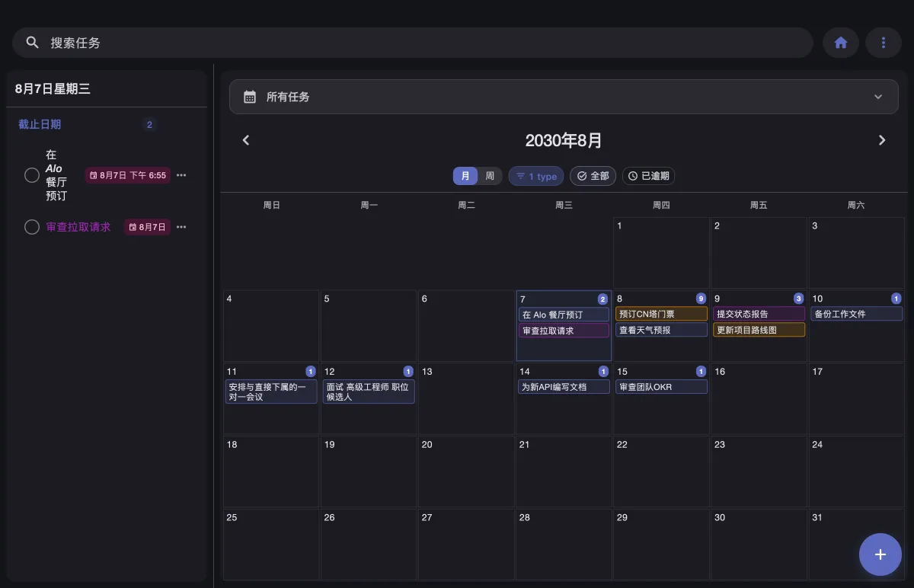914x588 pixels.
Task: Go to previous month with left chevron
Action: click(246, 140)
